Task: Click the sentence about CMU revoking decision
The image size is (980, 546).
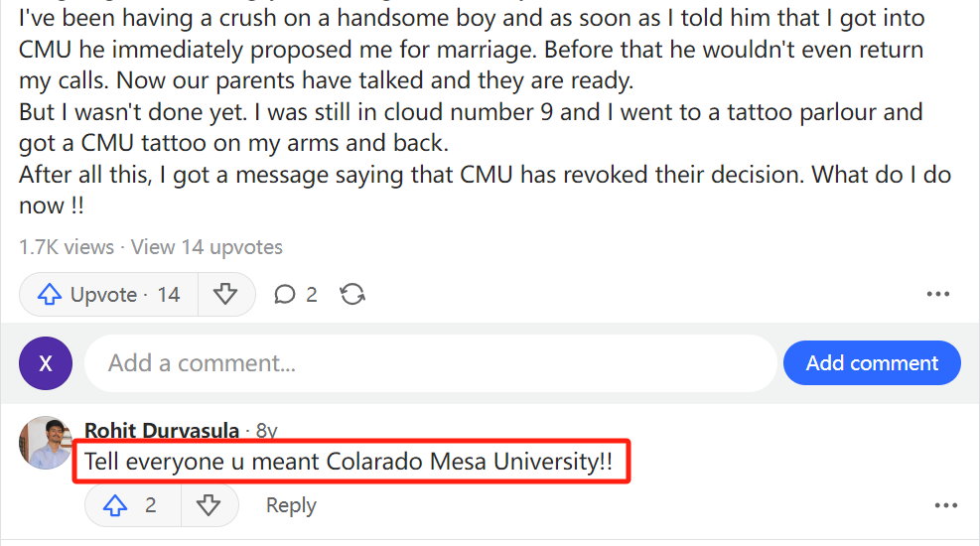Action: [x=485, y=190]
